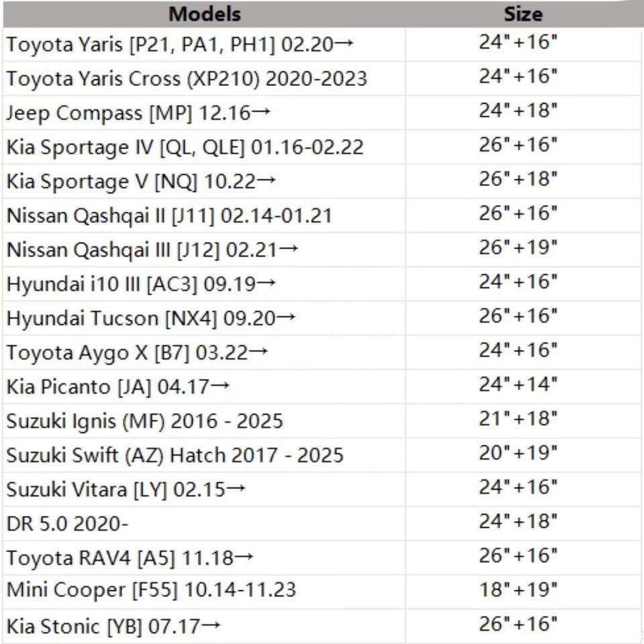Select the Kia Stonic [YB] model cell
This screenshot has width=644, height=644.
pyautogui.click(x=113, y=627)
